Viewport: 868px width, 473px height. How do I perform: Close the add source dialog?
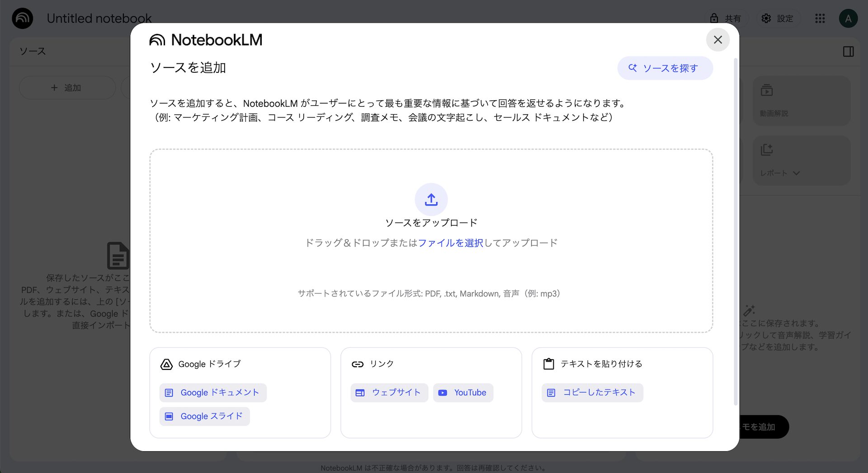(717, 40)
